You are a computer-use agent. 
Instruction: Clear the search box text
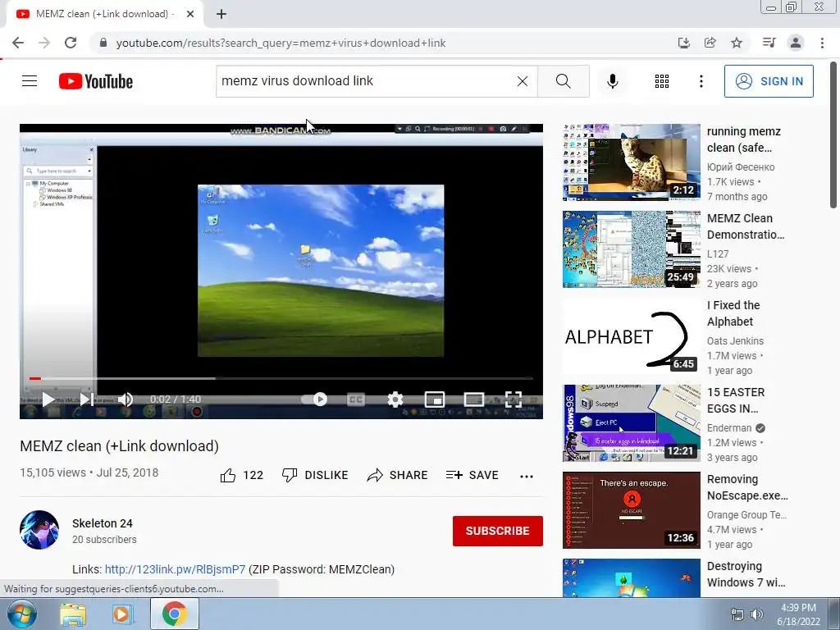[x=523, y=81]
